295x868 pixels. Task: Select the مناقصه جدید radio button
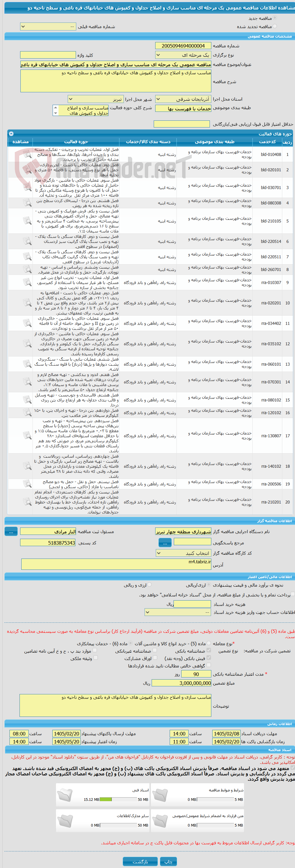275,18
